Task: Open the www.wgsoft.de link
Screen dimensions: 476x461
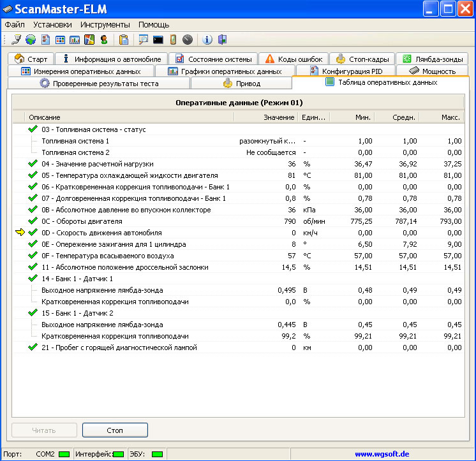Action: point(382,454)
